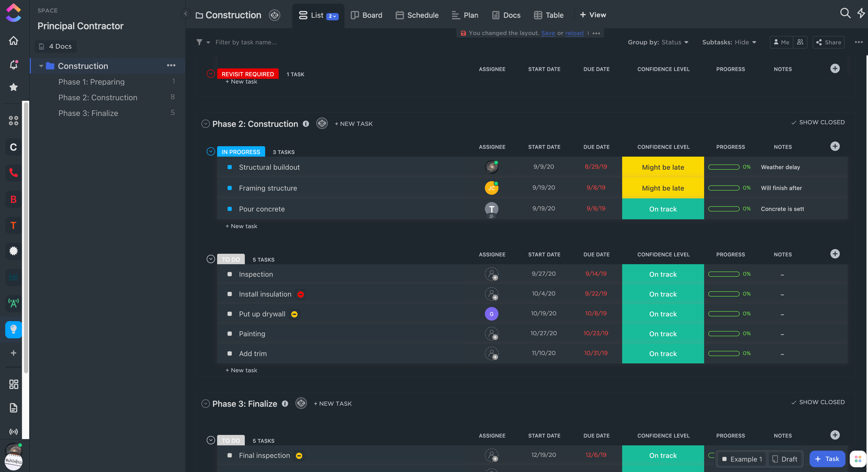The image size is (868, 472).
Task: Open the Favorites star icon
Action: click(14, 87)
